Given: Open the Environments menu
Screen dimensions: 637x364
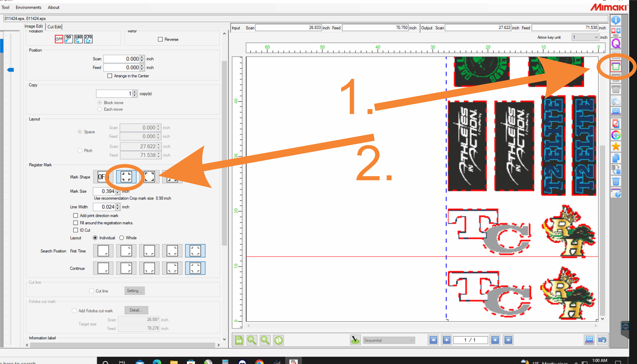Looking at the screenshot, I should pyautogui.click(x=28, y=7).
